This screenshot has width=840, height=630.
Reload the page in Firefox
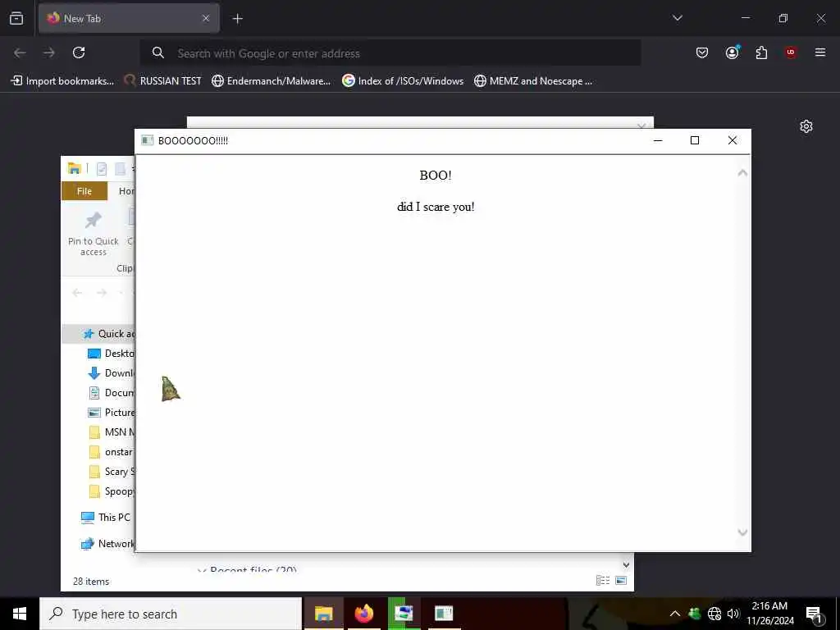79,52
